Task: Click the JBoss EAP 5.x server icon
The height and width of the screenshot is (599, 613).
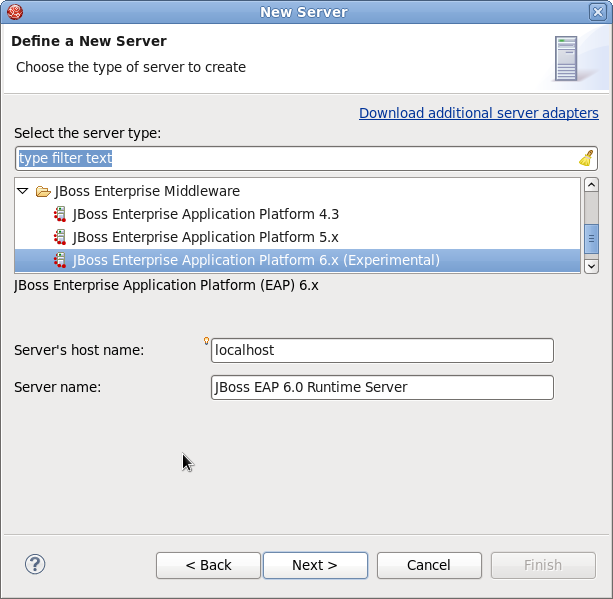Action: 60,237
